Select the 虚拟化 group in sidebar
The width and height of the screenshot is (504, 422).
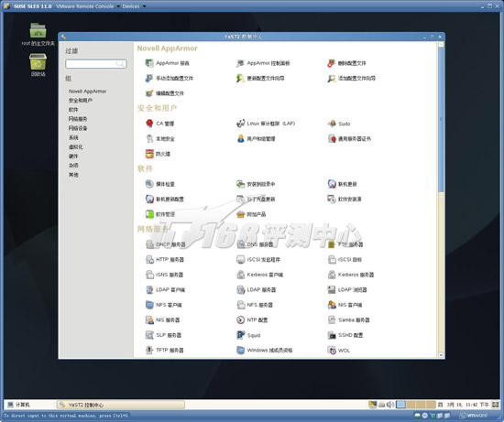pyautogui.click(x=75, y=147)
